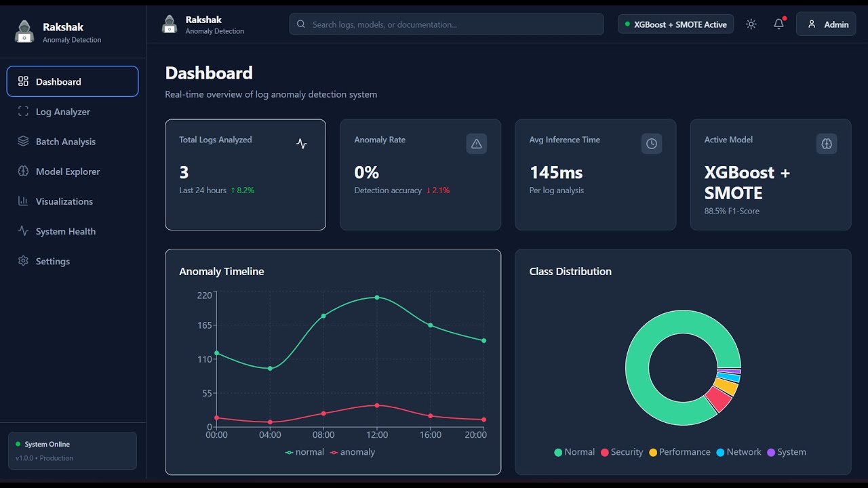Navigate to Model Explorer
868x488 pixels.
point(73,171)
